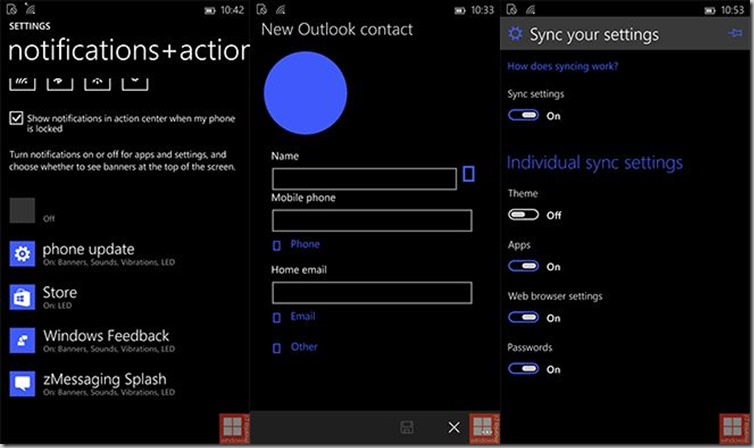Viewport: 754px width, 448px height.
Task: Tap the add icon next to Other
Action: (x=276, y=348)
